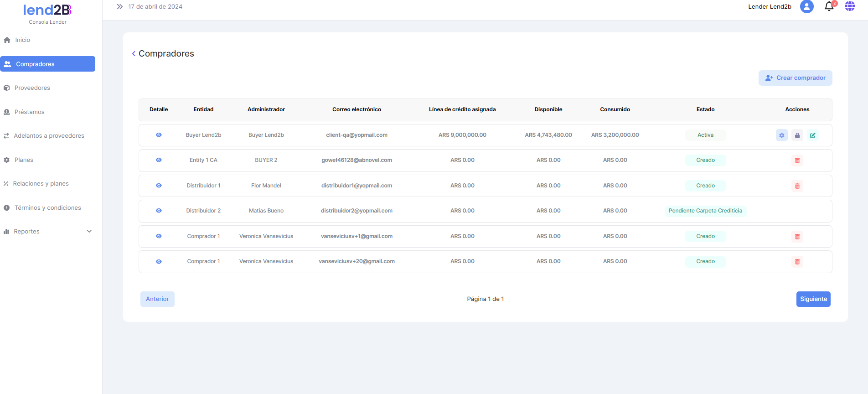Click the user profile avatar

[806, 6]
